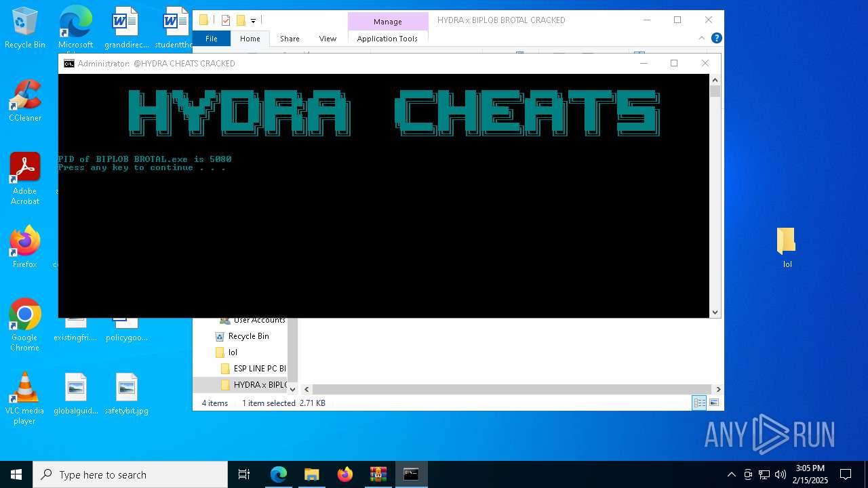Open VLC media player desktop icon

[25, 399]
